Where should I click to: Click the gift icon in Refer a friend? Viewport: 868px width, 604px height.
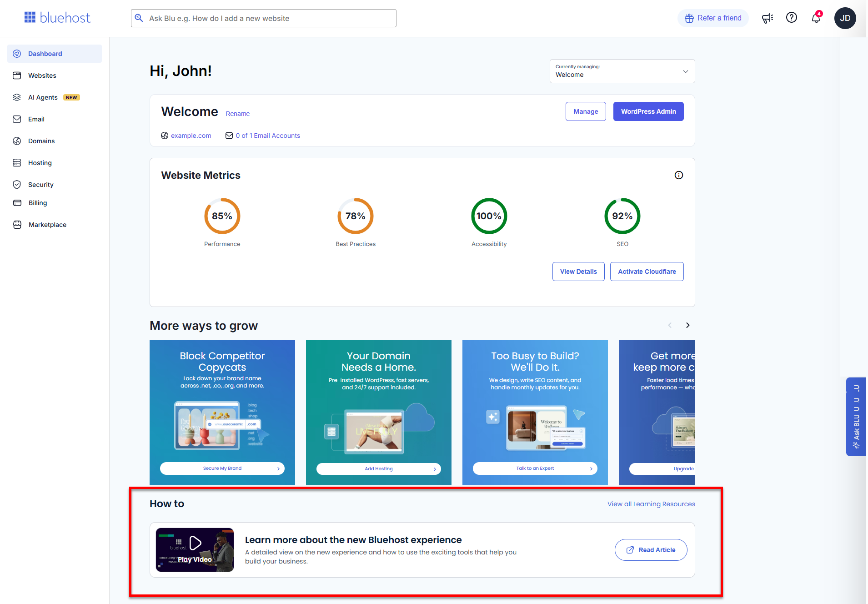(689, 18)
